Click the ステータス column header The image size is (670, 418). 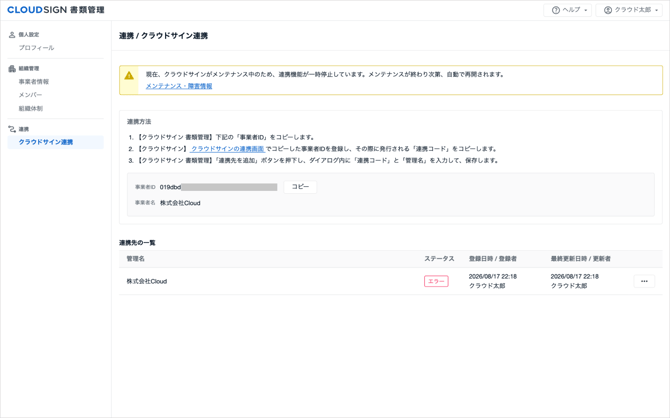coord(439,259)
